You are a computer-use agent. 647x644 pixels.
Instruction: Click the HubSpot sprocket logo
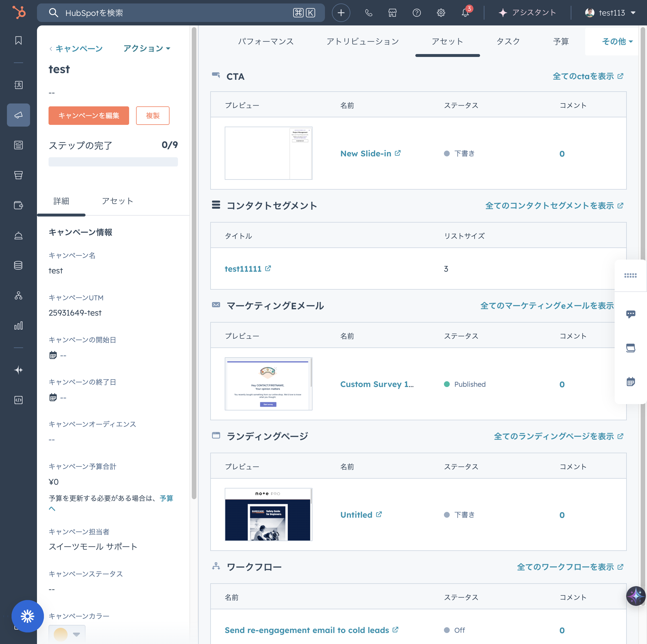click(x=19, y=13)
